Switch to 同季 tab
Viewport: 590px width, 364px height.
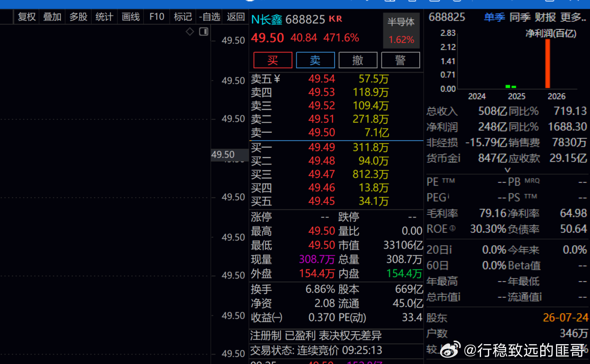(x=520, y=17)
